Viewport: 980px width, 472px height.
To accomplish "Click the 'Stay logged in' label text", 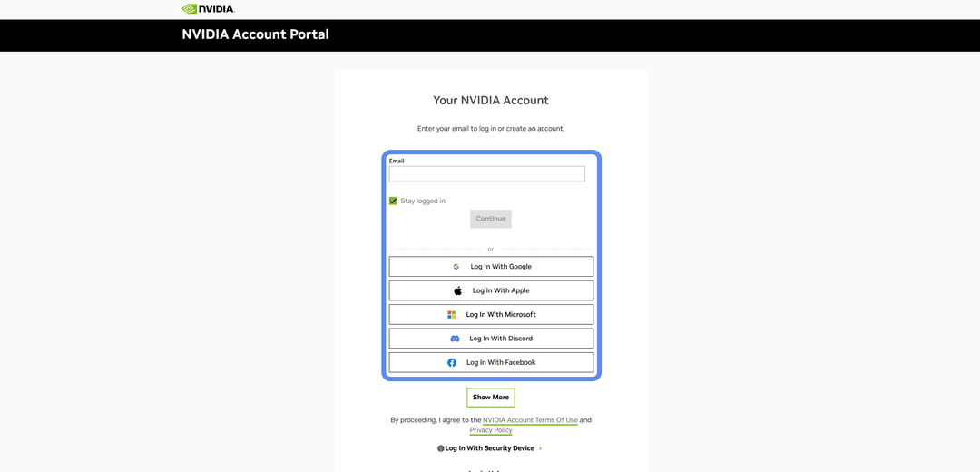I will pyautogui.click(x=423, y=201).
